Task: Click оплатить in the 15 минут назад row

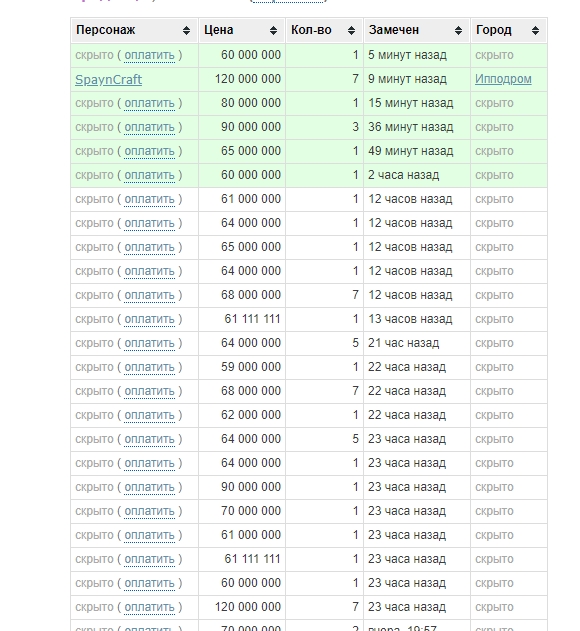Action: [149, 103]
